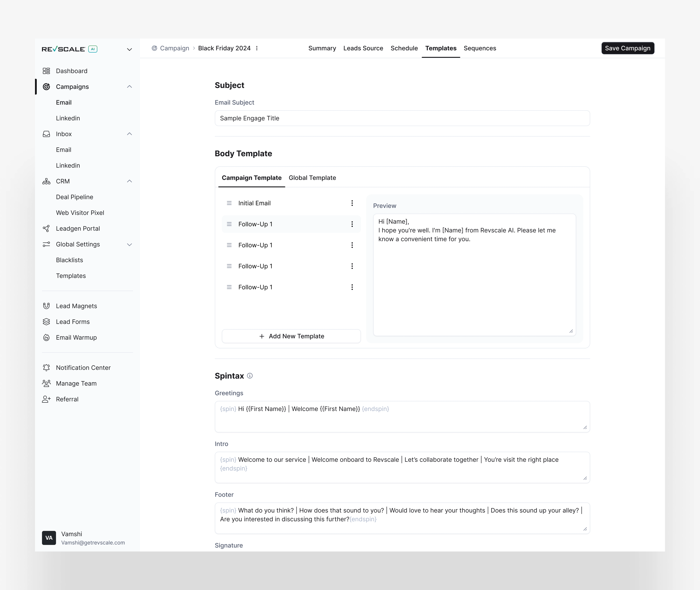The height and width of the screenshot is (590, 700).
Task: Click the Lead Forms layers icon
Action: 46,322
